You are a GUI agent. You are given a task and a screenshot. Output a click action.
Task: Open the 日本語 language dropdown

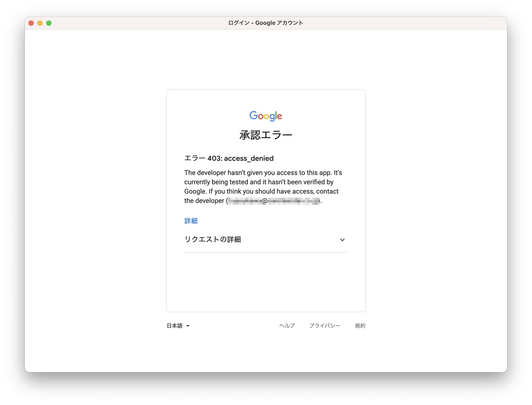pyautogui.click(x=175, y=326)
